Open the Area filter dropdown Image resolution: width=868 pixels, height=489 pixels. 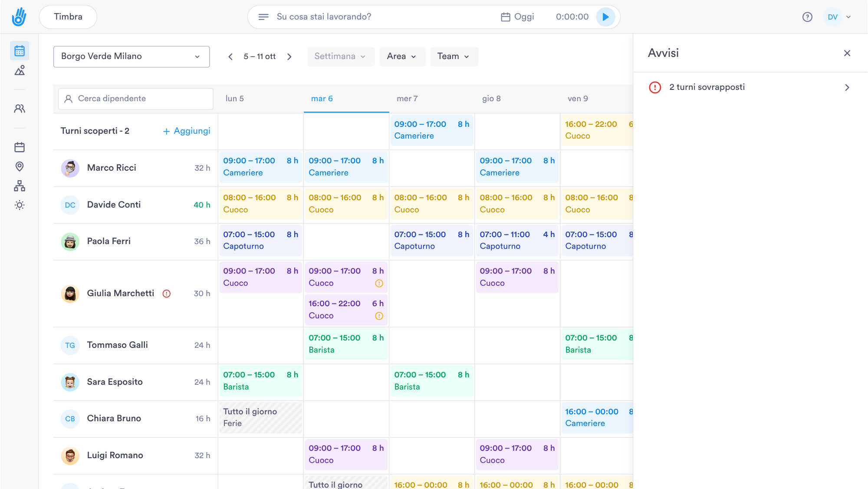402,56
